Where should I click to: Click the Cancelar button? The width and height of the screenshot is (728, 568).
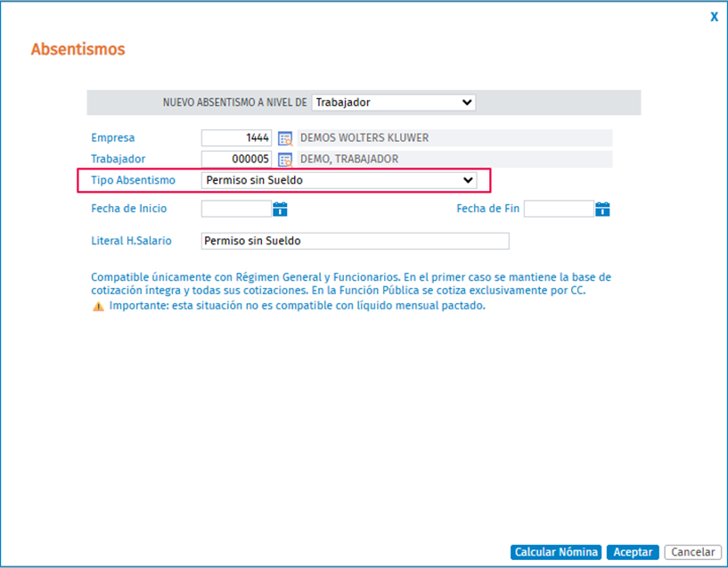click(x=692, y=552)
